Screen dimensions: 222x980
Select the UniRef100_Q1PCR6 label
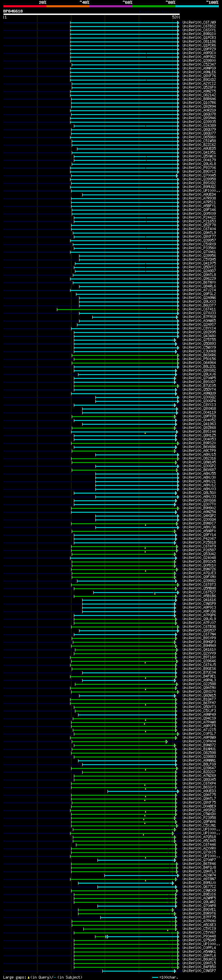pos(199,45)
